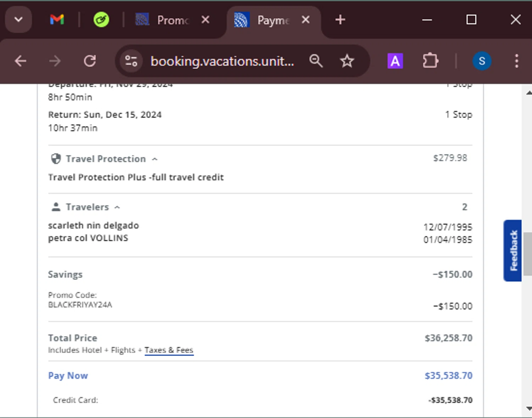
Task: Go back to the previous page
Action: pos(21,61)
